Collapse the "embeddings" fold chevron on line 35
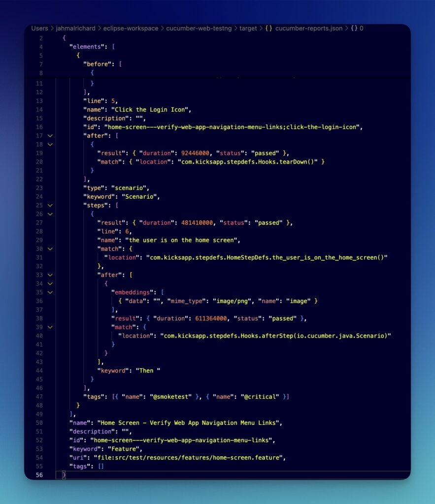This screenshot has width=435, height=504. pyautogui.click(x=50, y=292)
